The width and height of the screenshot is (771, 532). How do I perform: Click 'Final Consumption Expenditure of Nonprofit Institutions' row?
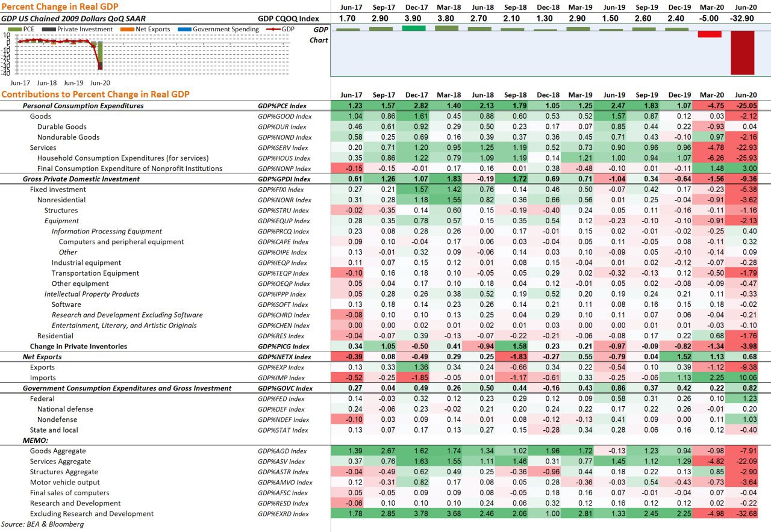coord(130,169)
